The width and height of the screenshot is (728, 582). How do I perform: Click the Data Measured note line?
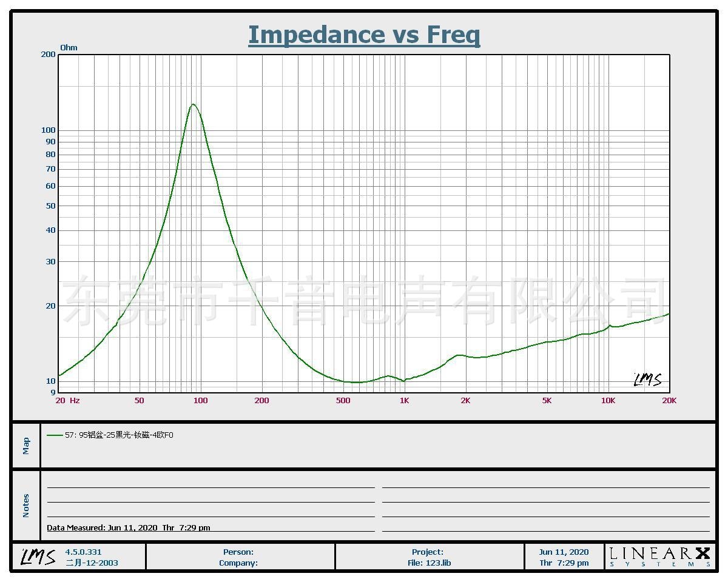tap(129, 527)
